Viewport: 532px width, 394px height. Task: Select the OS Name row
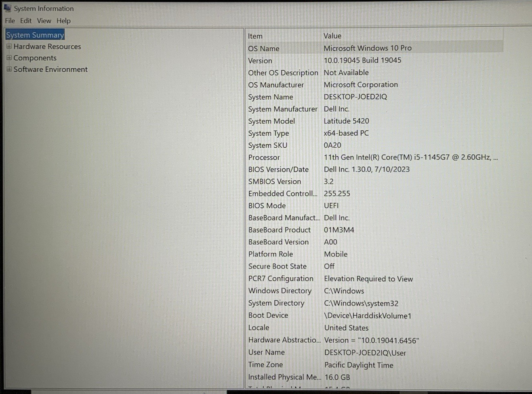pos(374,48)
